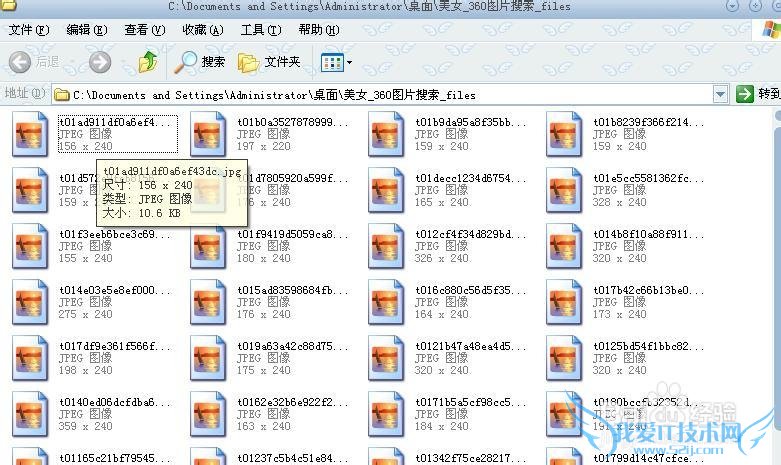Click the Forward arrow button
Screen dimensions: 781x465
[100, 62]
